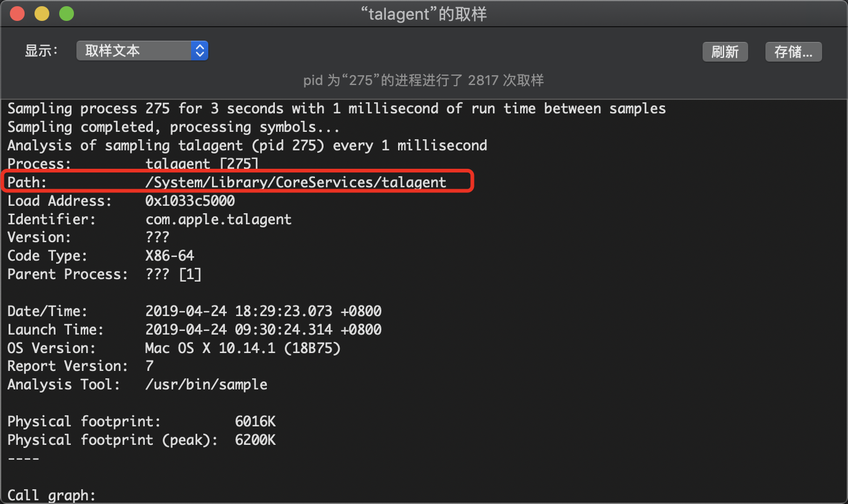The height and width of the screenshot is (504, 848).
Task: Click the pid 275 sampling status text
Action: (x=423, y=80)
